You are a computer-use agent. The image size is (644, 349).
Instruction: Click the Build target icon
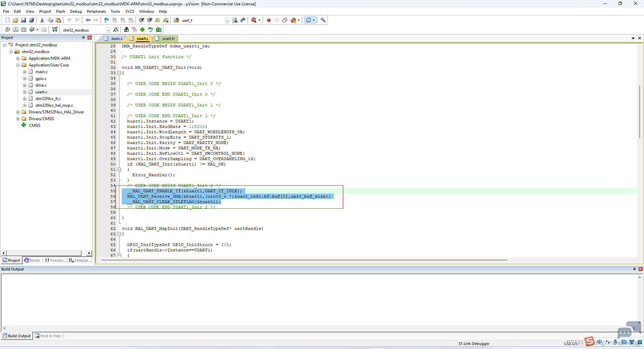[15, 30]
